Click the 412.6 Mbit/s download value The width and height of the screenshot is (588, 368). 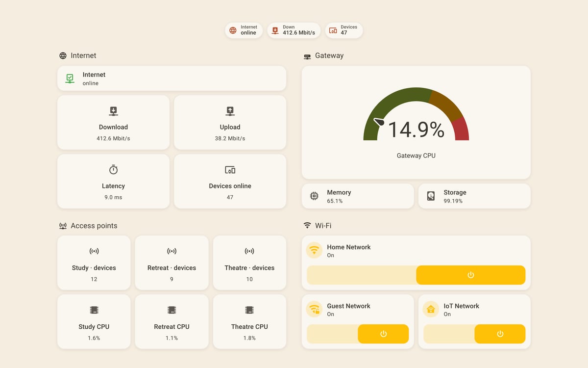tap(113, 138)
